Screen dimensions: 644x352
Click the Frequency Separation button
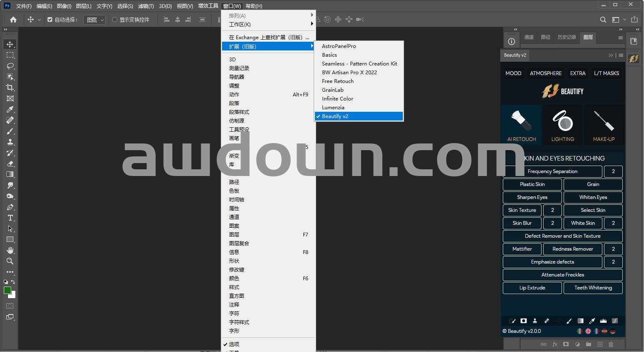pos(552,171)
